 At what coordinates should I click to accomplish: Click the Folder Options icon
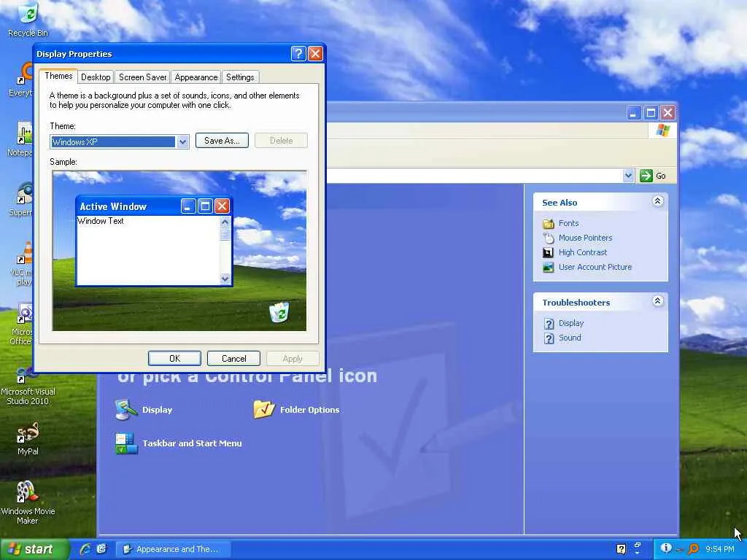point(264,410)
